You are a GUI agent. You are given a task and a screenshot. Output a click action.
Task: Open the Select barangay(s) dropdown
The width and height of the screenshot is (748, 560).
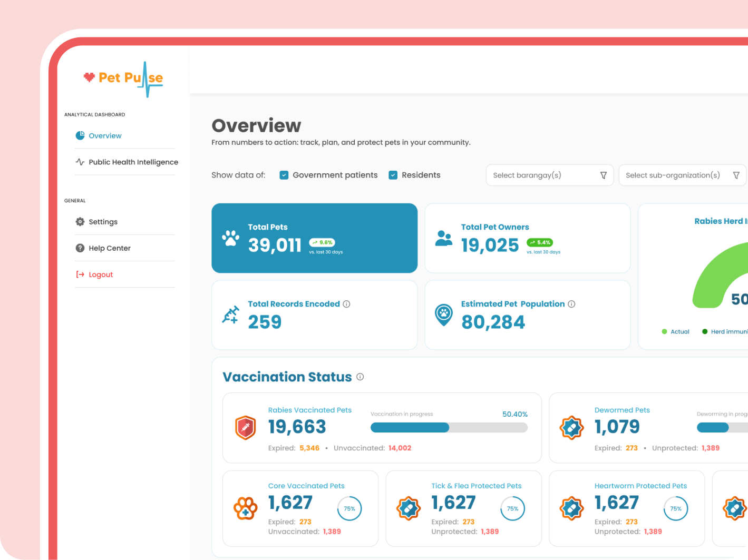coord(550,175)
